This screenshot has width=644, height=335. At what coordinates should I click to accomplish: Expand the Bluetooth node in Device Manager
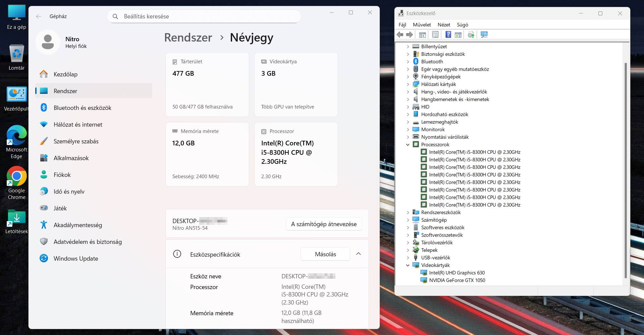(408, 62)
